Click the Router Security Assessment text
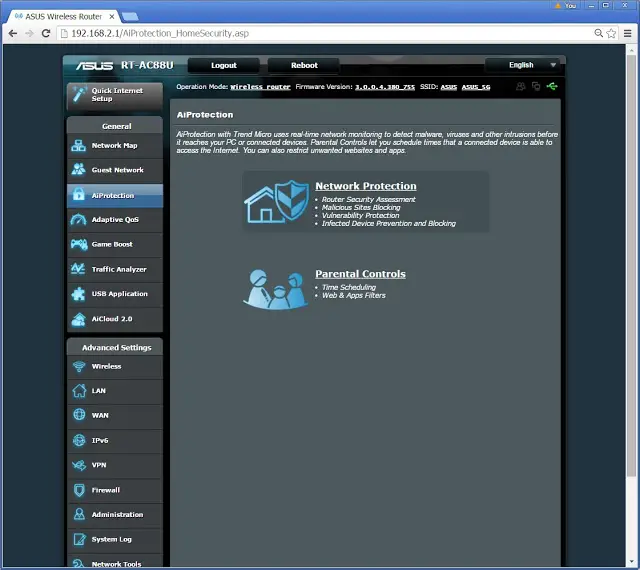Image resolution: width=640 pixels, height=570 pixels. pos(369,199)
